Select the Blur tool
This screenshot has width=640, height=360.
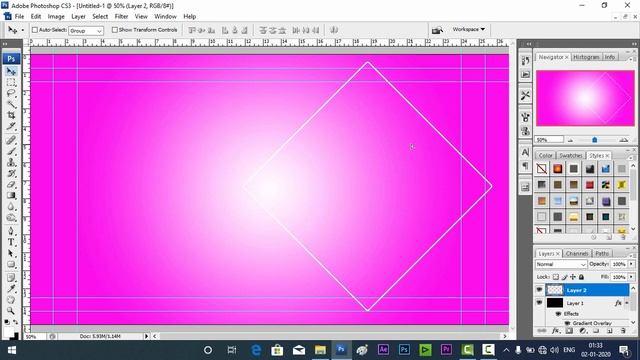11,207
